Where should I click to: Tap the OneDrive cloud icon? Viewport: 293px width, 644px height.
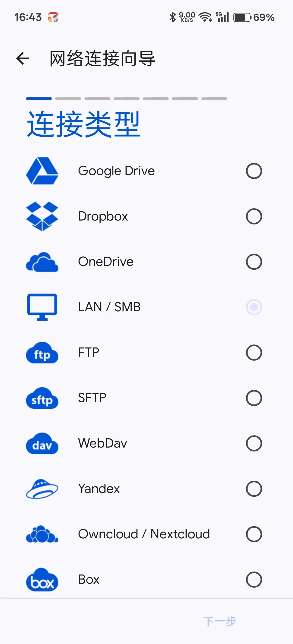coord(42,262)
